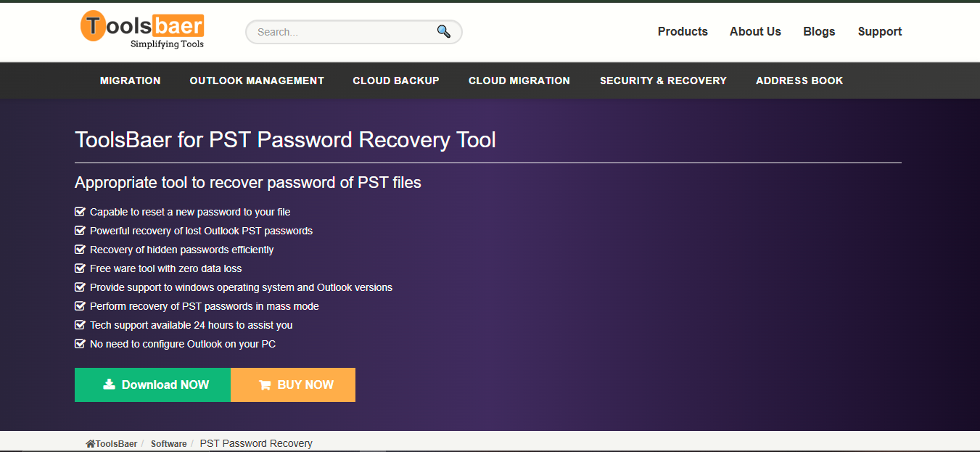Open the CLOUD MIGRATION menu item
Viewport: 980px width, 452px height.
[519, 81]
